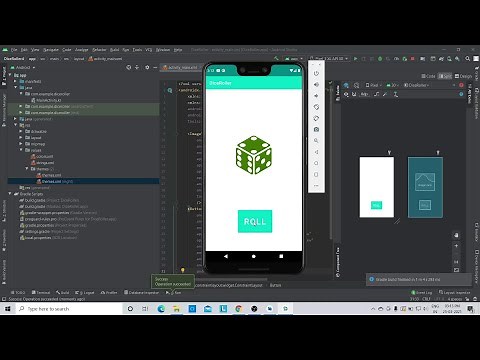Rotate the emulator right

(x=316, y=118)
